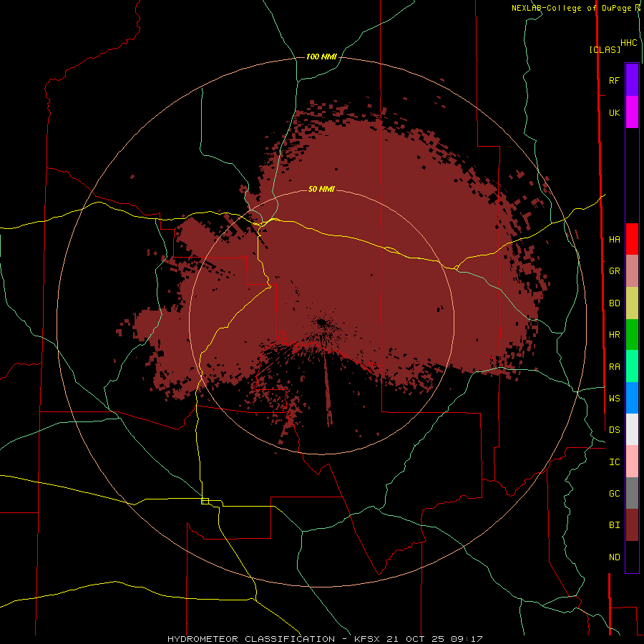644x644 pixels.
Task: Click the GC legend label
Action: pos(614,493)
